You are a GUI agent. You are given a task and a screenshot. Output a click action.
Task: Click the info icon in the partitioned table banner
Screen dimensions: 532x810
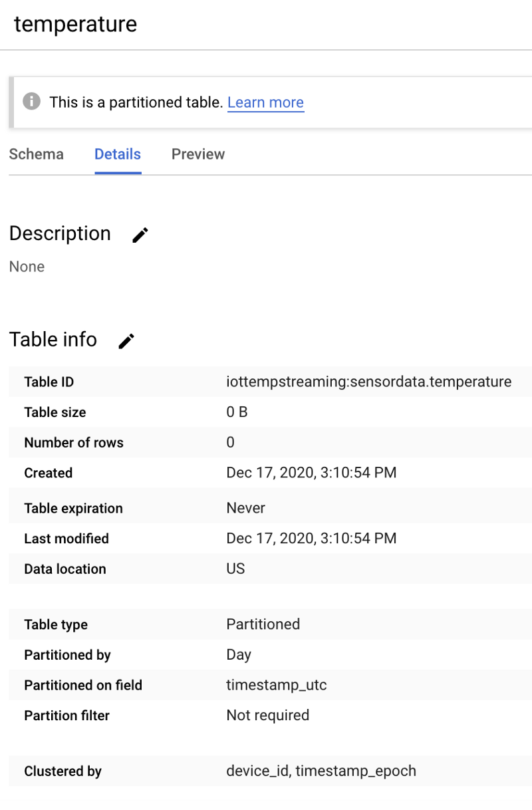coord(31,102)
